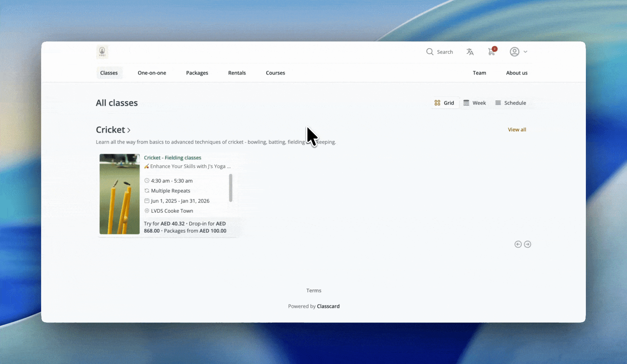Go to the Rentals tab
This screenshot has height=364, width=627.
pos(237,73)
